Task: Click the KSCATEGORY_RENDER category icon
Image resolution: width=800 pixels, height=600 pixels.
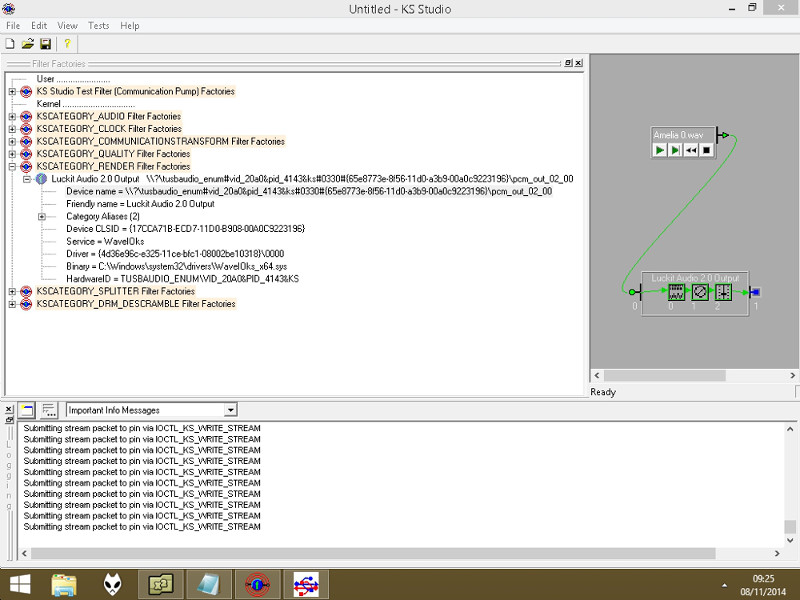Action: pos(26,166)
